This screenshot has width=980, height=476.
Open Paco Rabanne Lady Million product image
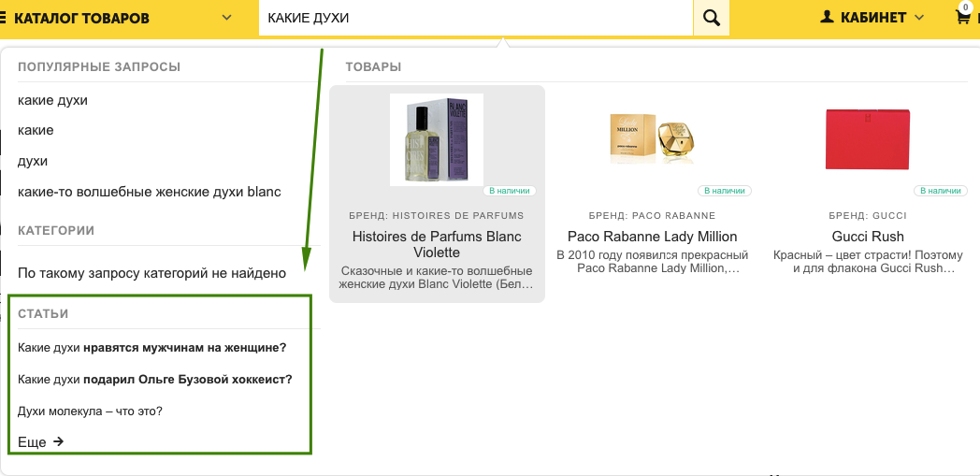[652, 138]
